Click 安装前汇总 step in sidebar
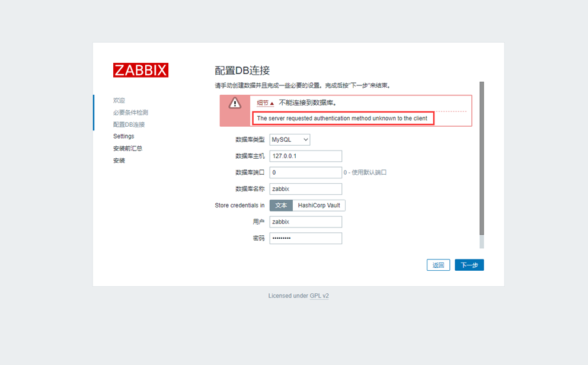 (x=127, y=149)
